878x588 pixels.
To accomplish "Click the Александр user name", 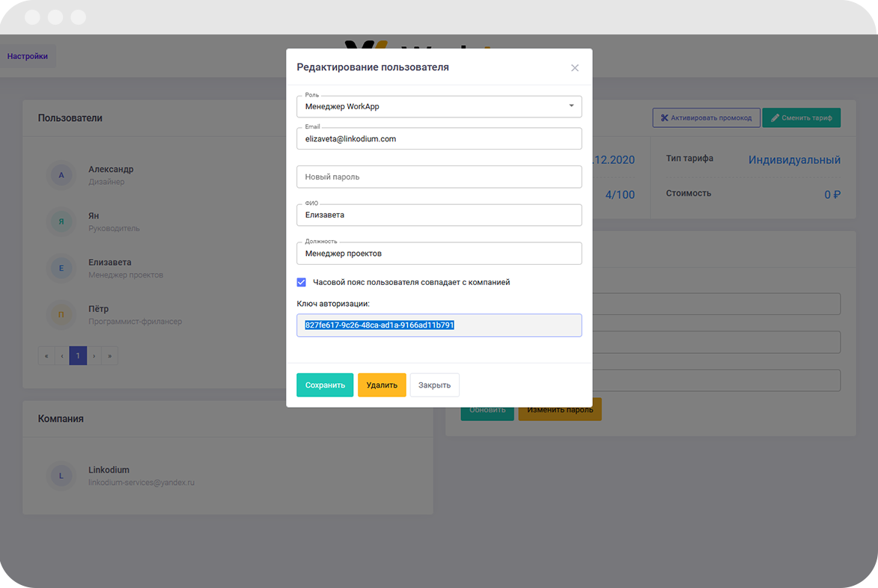I will pos(111,169).
